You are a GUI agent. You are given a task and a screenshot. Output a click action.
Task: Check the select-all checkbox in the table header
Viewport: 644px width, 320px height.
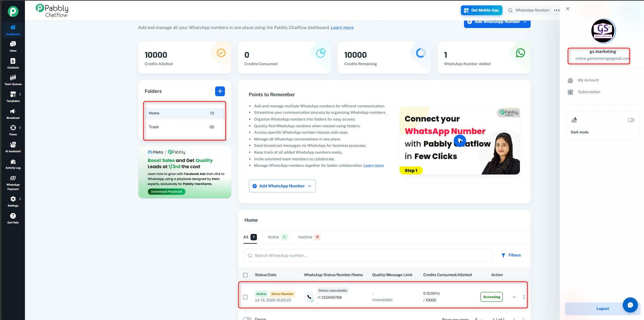pos(245,275)
